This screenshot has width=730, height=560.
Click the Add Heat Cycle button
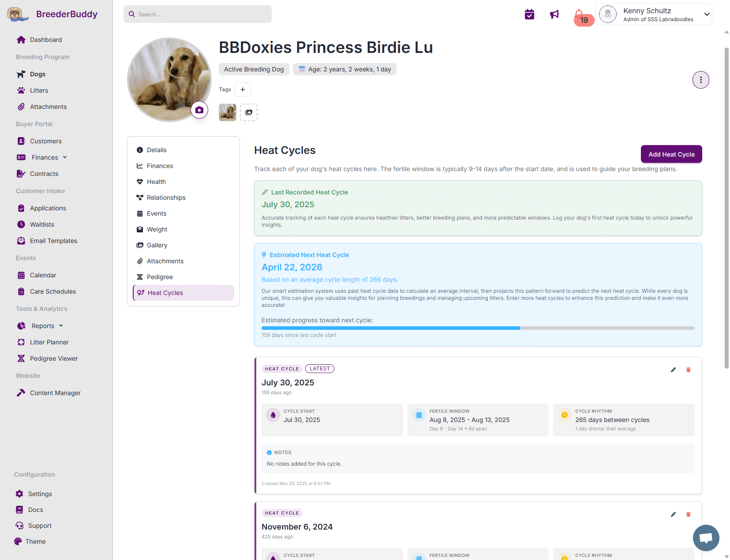click(x=671, y=154)
